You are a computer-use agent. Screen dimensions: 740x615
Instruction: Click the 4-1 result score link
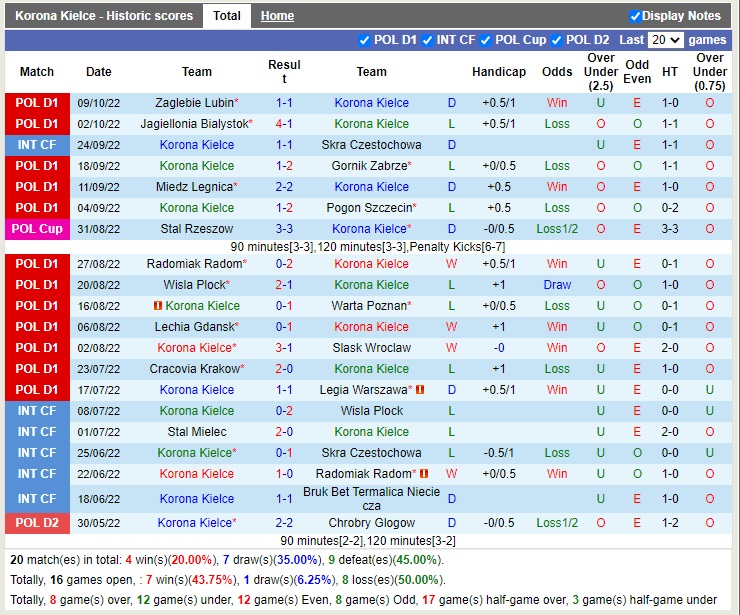click(x=284, y=124)
